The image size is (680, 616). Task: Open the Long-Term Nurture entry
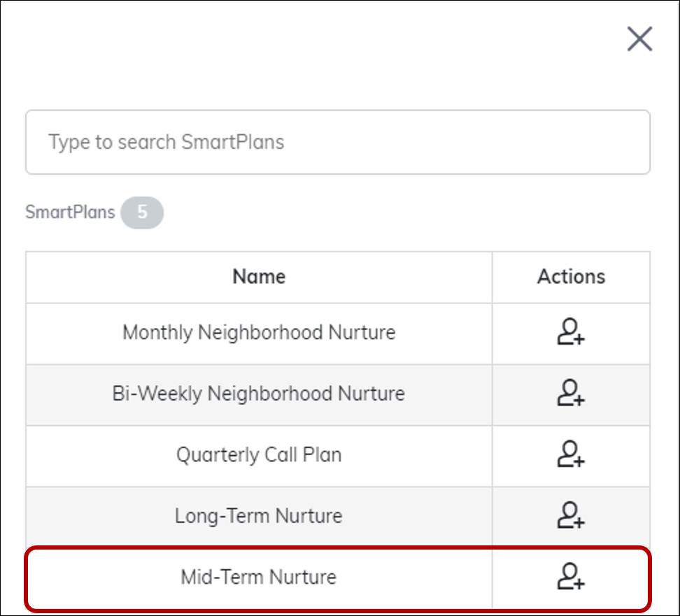[259, 516]
